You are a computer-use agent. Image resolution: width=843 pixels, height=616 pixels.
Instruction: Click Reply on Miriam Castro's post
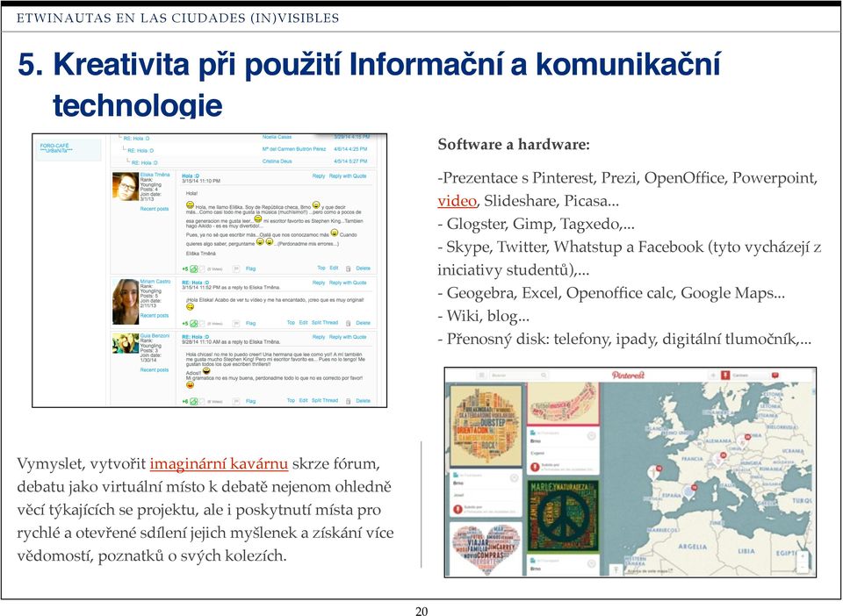point(319,283)
